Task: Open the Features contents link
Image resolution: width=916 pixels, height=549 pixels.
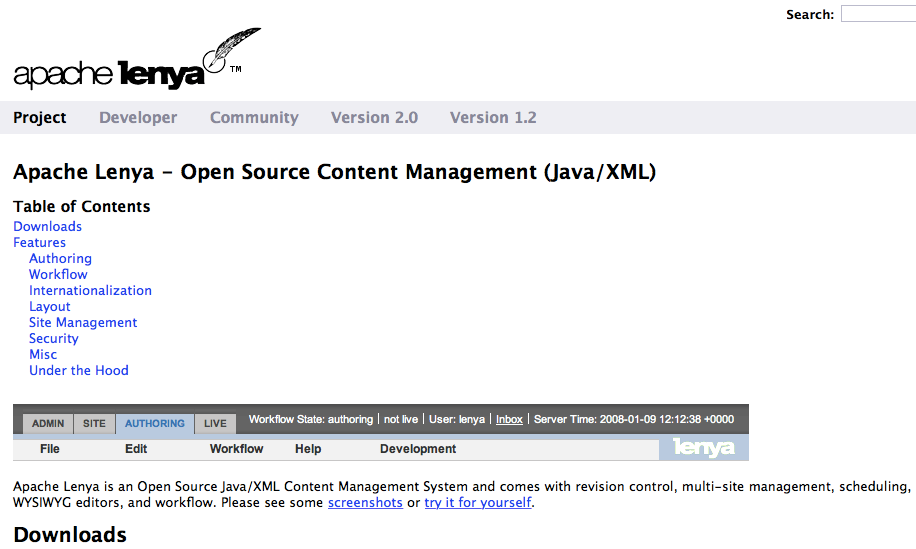Action: tap(39, 242)
